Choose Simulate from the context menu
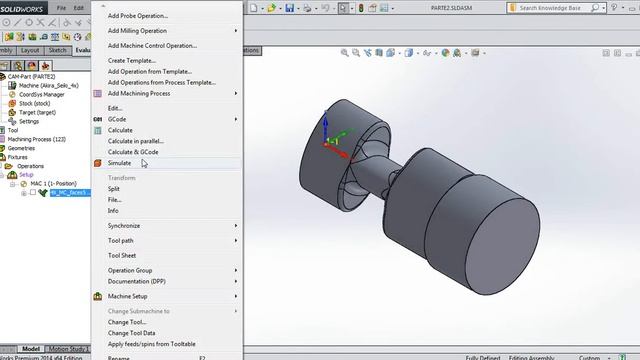The height and width of the screenshot is (360, 640). tap(167, 163)
